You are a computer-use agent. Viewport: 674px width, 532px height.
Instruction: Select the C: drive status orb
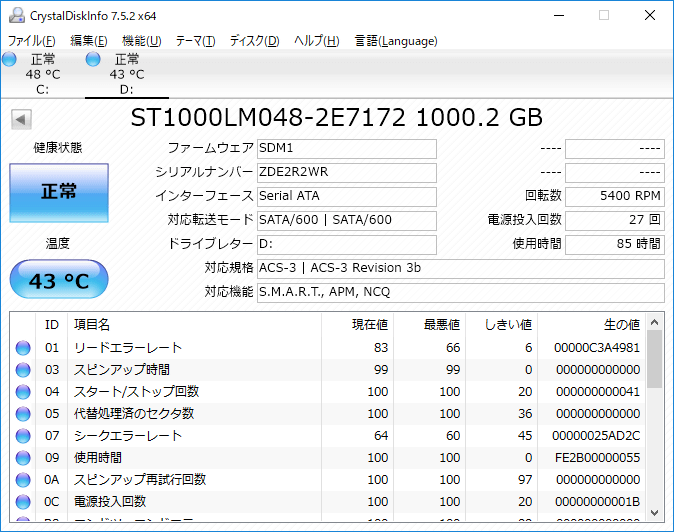coord(10,60)
